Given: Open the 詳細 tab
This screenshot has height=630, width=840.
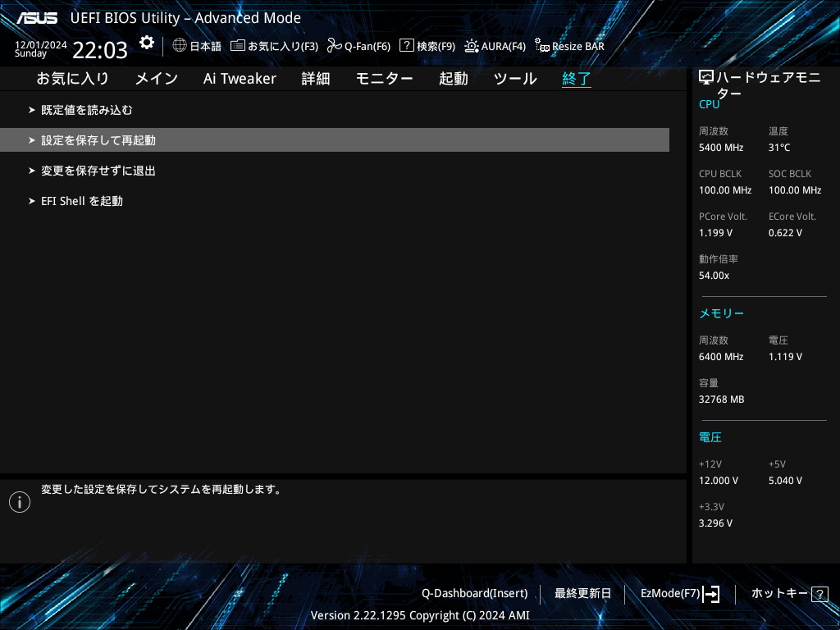Looking at the screenshot, I should coord(316,79).
